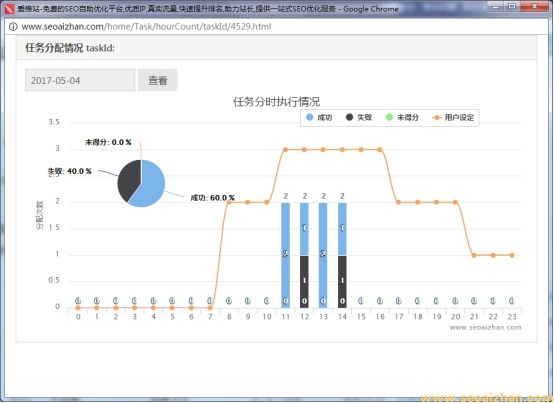The height and width of the screenshot is (403, 554).
Task: Click the orange line point at hour 0
Action: point(78,308)
